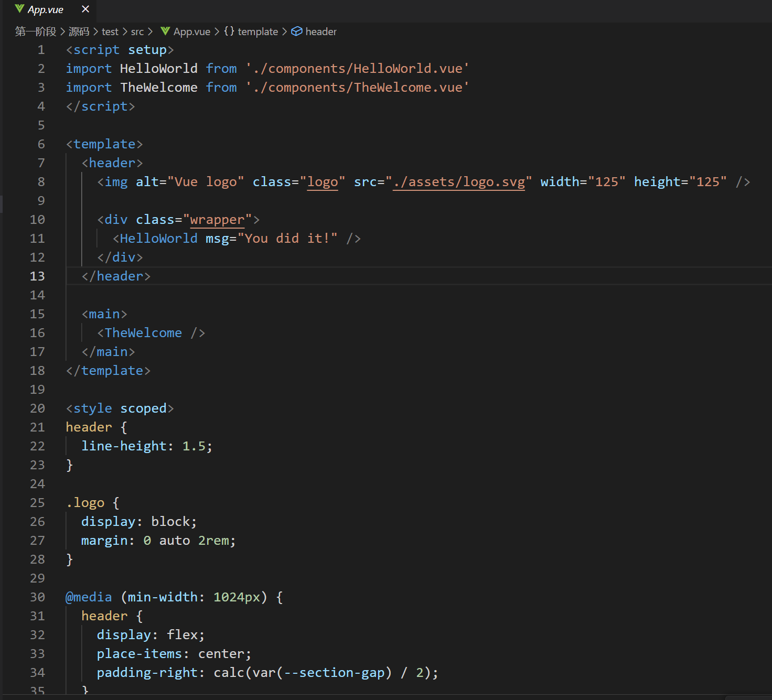Select the template breadcrumb symbol
The height and width of the screenshot is (700, 772).
coord(258,31)
